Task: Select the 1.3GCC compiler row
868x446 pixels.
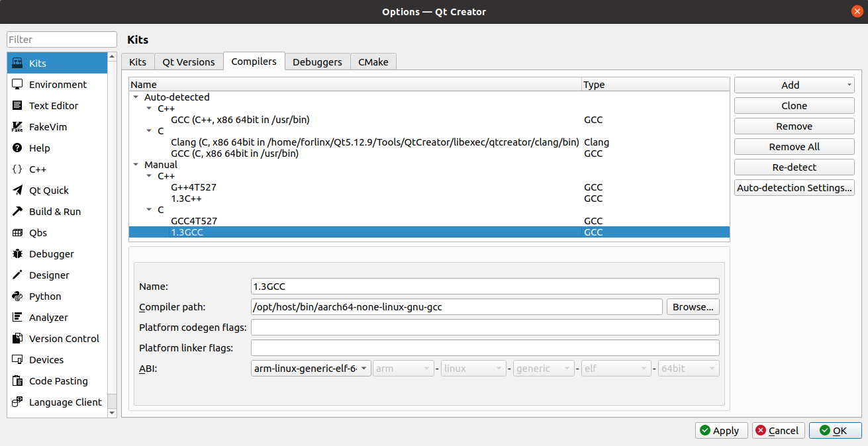Action: (x=429, y=232)
